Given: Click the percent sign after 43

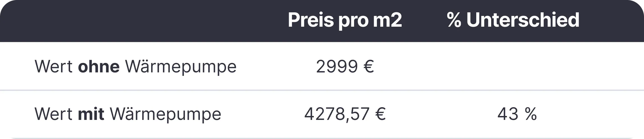Looking at the screenshot, I should 531,114.
